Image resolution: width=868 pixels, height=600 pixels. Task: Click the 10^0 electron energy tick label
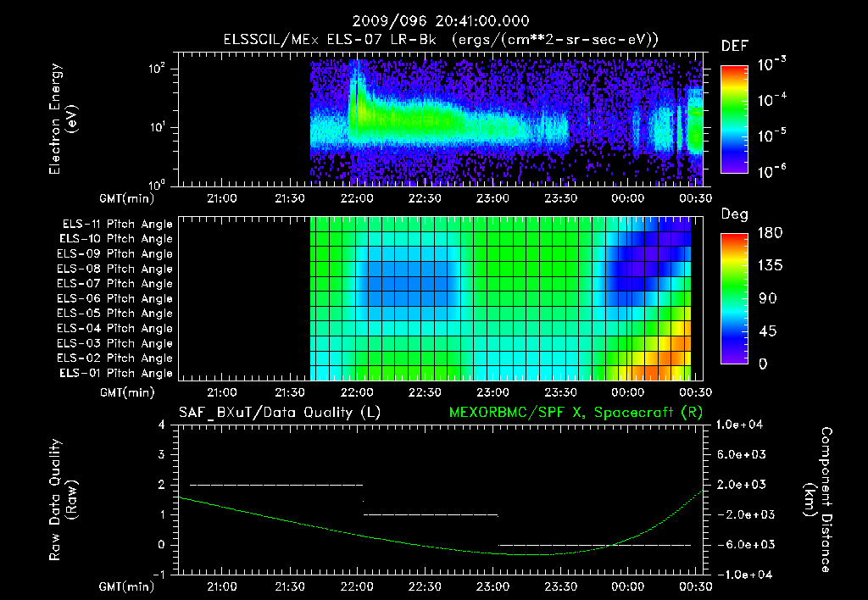pyautogui.click(x=157, y=184)
